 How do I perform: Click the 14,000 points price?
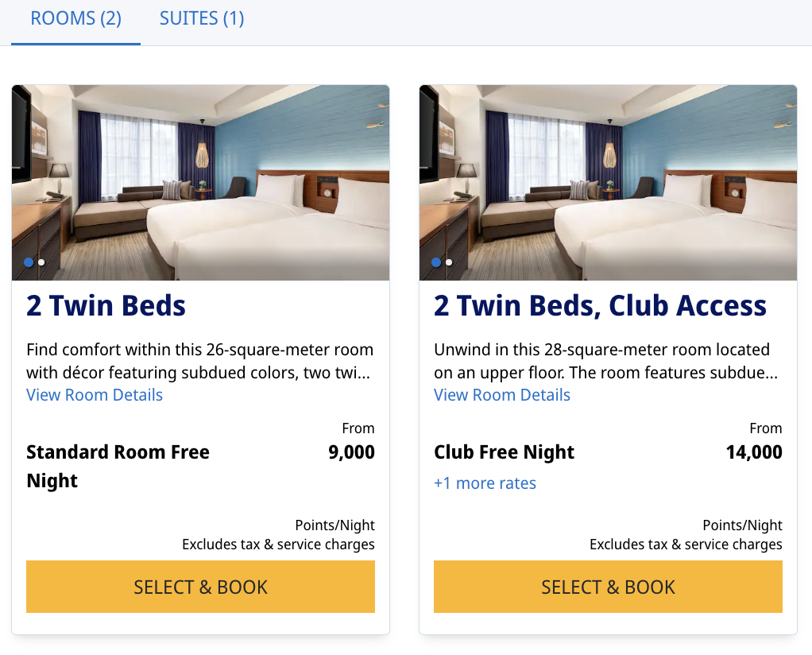pyautogui.click(x=754, y=452)
